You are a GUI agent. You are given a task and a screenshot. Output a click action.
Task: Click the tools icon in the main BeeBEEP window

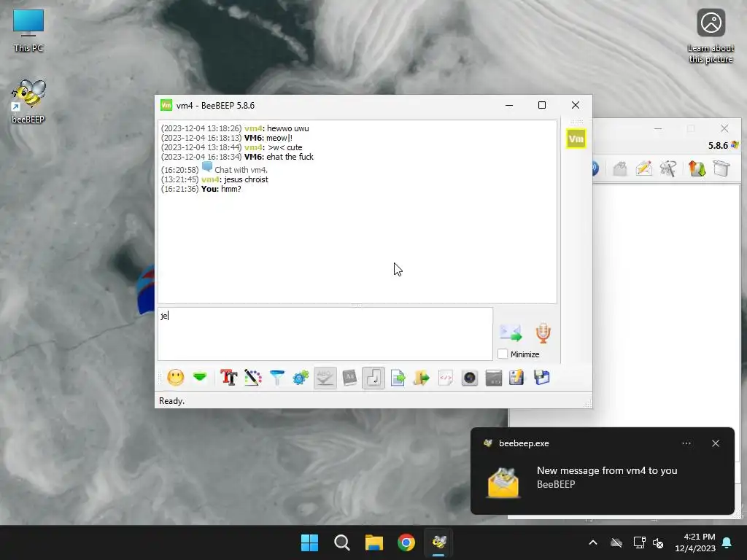[x=668, y=168]
